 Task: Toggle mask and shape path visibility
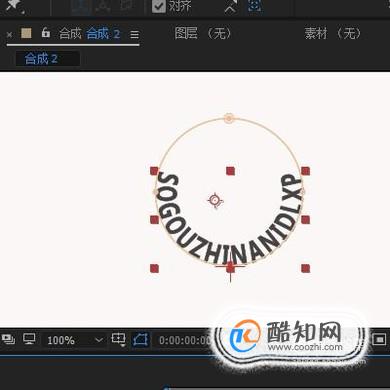[x=140, y=340]
